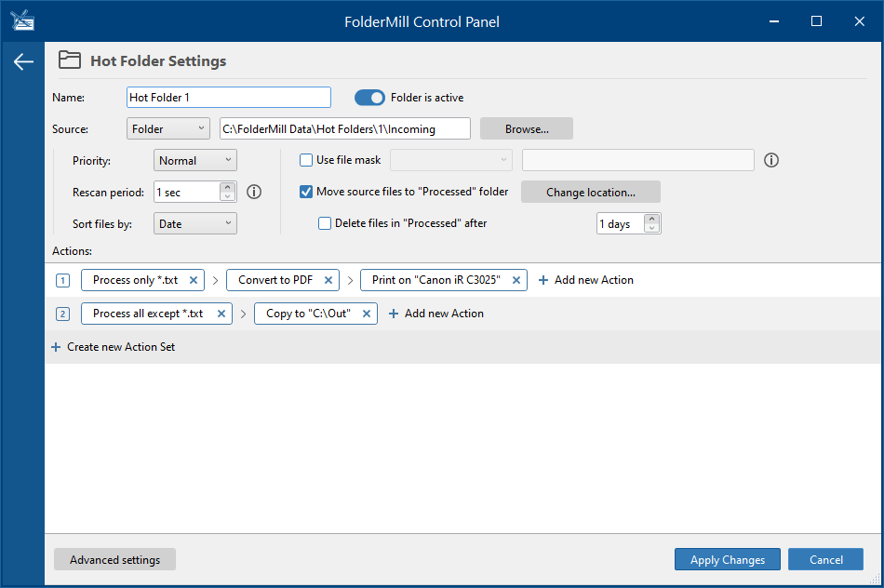Expand the Priority dropdown set to Normal
Viewport: 884px width, 588px height.
point(195,160)
